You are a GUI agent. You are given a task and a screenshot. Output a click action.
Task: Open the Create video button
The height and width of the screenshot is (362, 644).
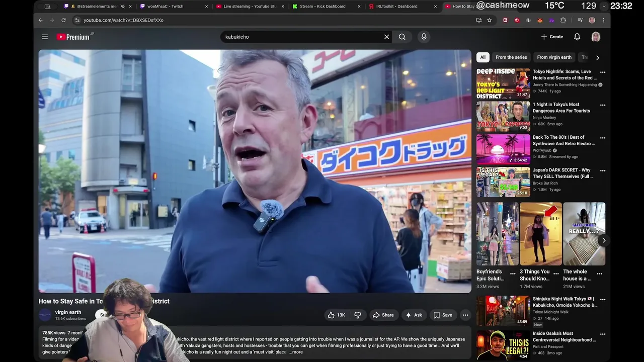pos(552,37)
